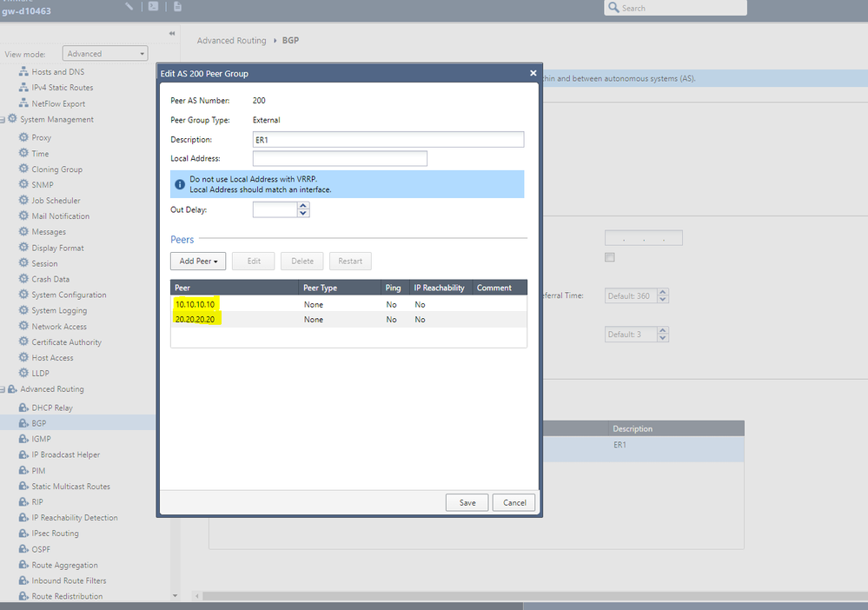Collapse the System Management tree section
This screenshot has width=868, height=610.
[3, 120]
